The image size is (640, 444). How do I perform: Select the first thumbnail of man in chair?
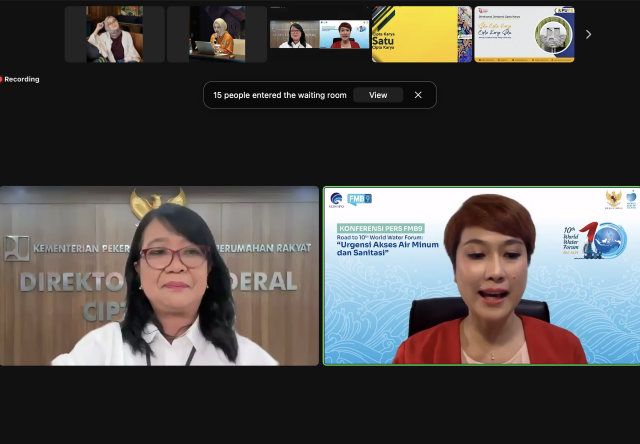click(114, 34)
